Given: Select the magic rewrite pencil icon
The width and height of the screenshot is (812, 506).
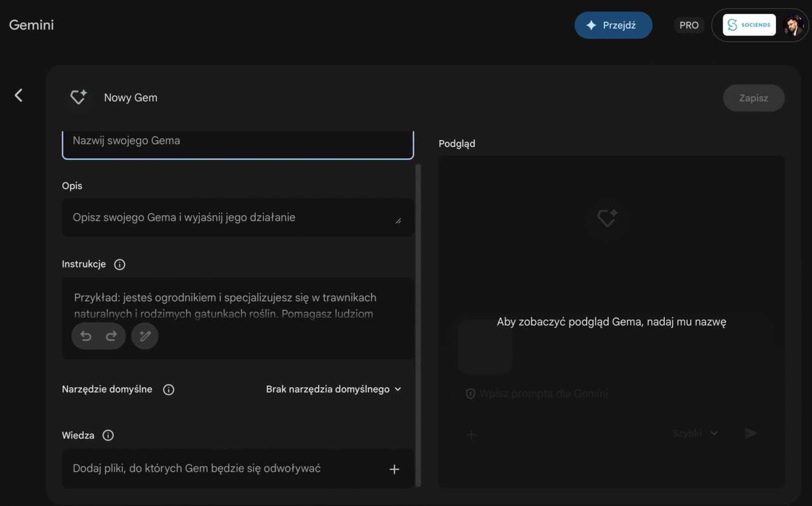Looking at the screenshot, I should pos(145,336).
